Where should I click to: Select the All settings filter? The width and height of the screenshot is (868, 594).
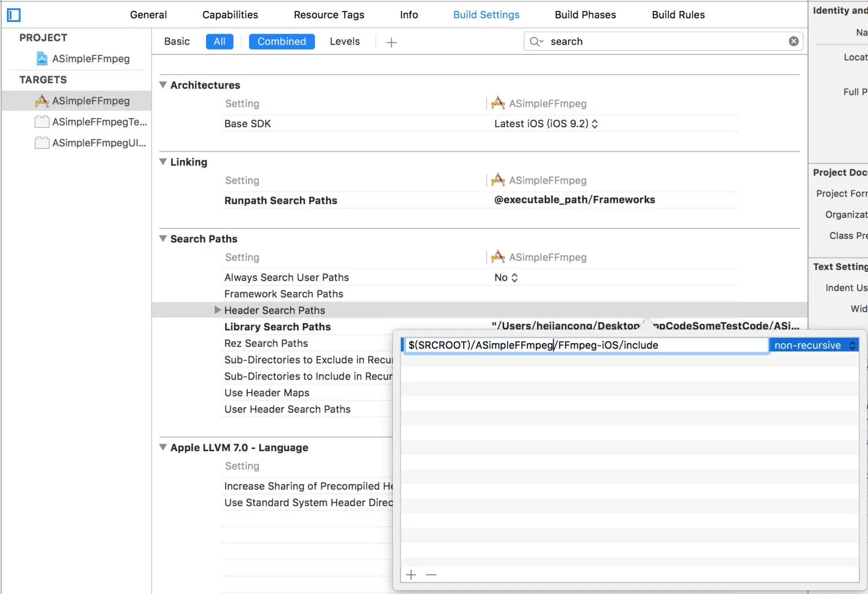point(220,42)
